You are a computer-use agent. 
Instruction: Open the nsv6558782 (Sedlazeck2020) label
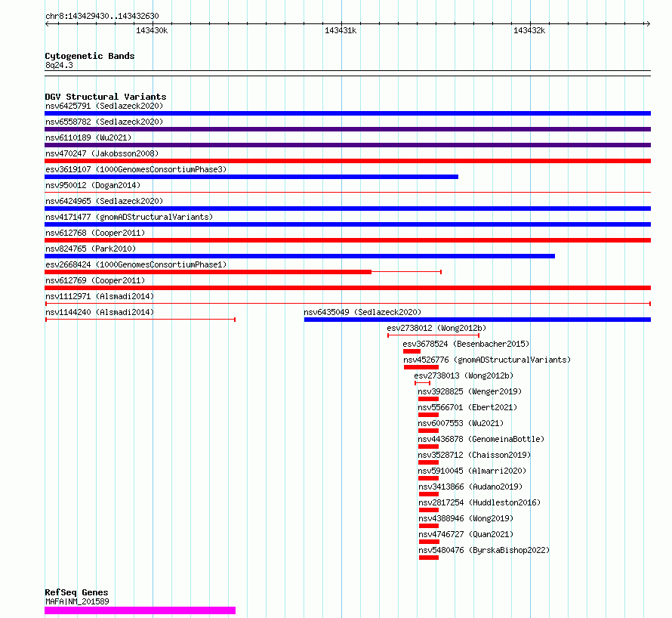(104, 122)
